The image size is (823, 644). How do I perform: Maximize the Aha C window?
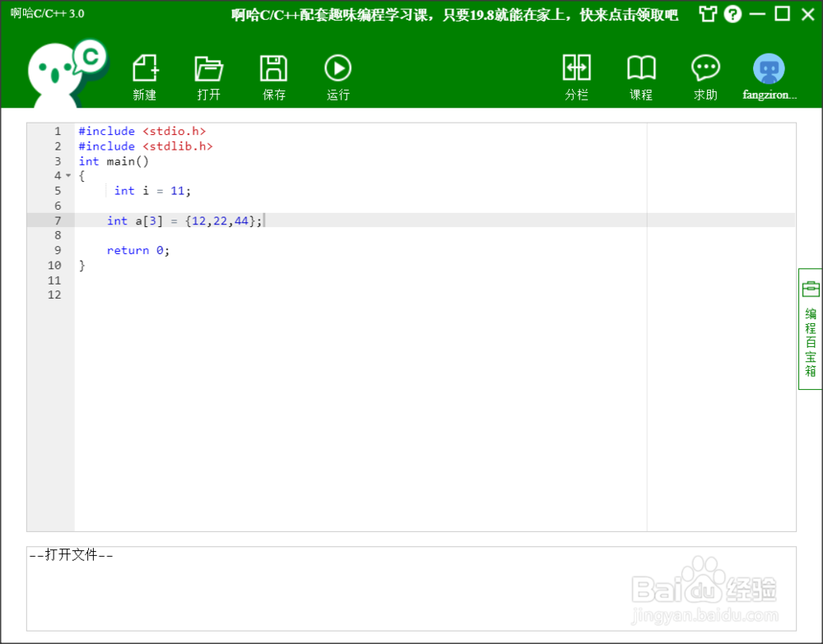pyautogui.click(x=783, y=14)
